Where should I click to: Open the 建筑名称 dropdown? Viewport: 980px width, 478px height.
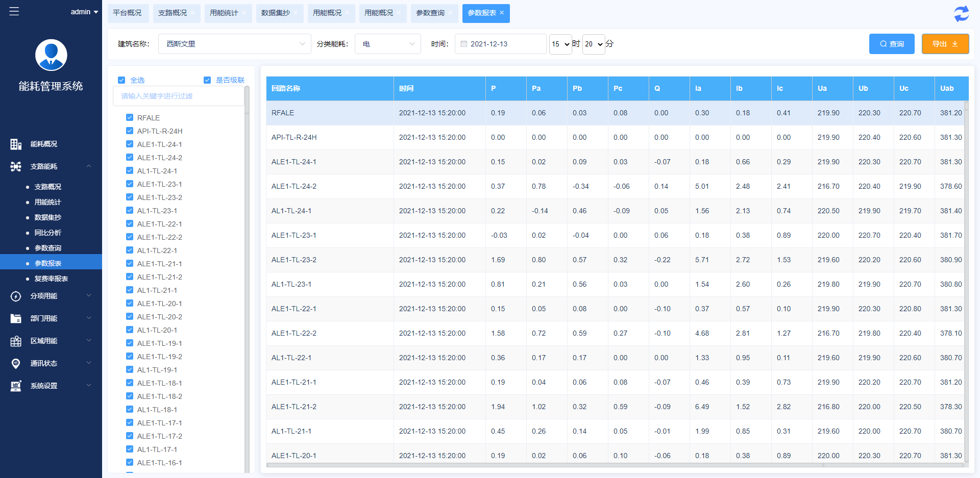click(x=235, y=44)
